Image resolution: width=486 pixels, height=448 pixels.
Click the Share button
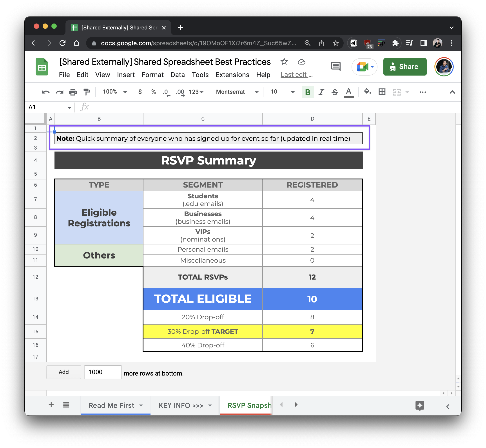coord(404,67)
